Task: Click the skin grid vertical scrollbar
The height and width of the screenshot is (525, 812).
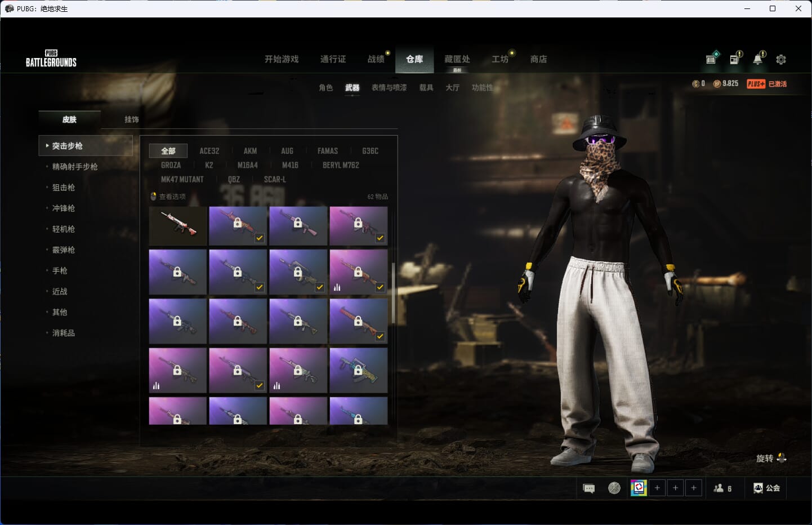Action: coord(392,293)
